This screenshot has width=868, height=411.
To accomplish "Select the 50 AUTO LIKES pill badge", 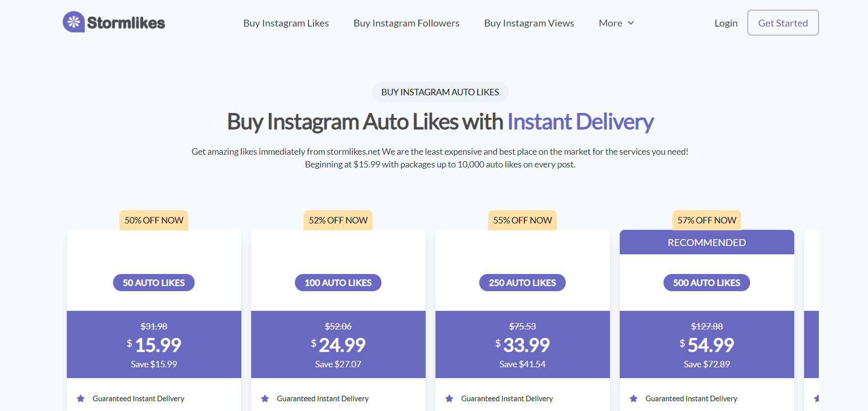I will (153, 282).
